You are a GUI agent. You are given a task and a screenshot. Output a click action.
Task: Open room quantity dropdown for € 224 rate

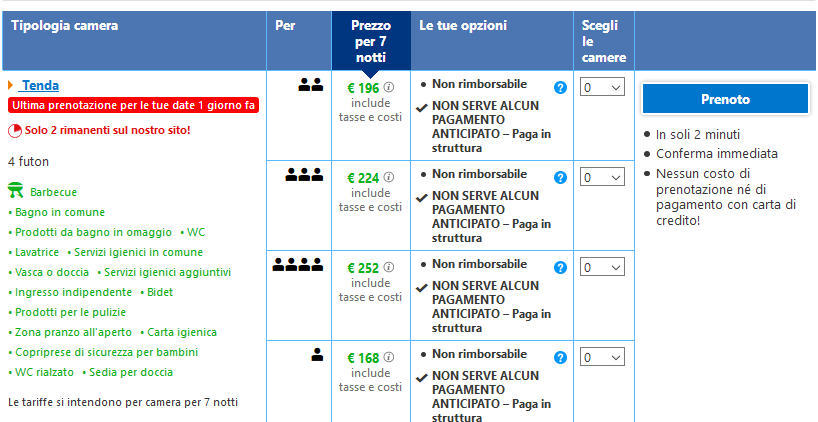[603, 177]
